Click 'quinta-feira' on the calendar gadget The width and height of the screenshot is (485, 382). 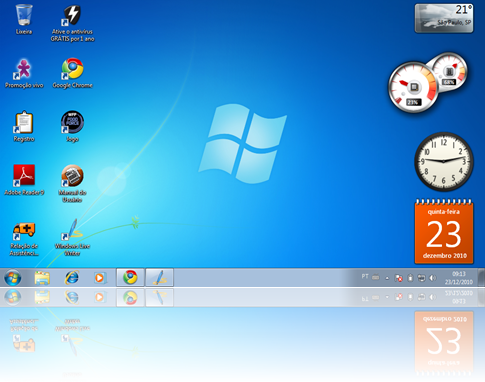(444, 212)
